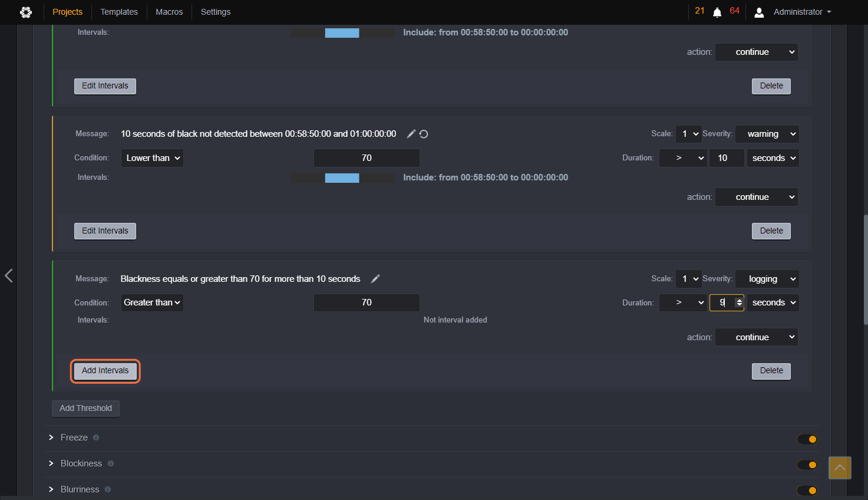Image resolution: width=868 pixels, height=500 pixels.
Task: Open the Projects menu
Action: tap(68, 12)
